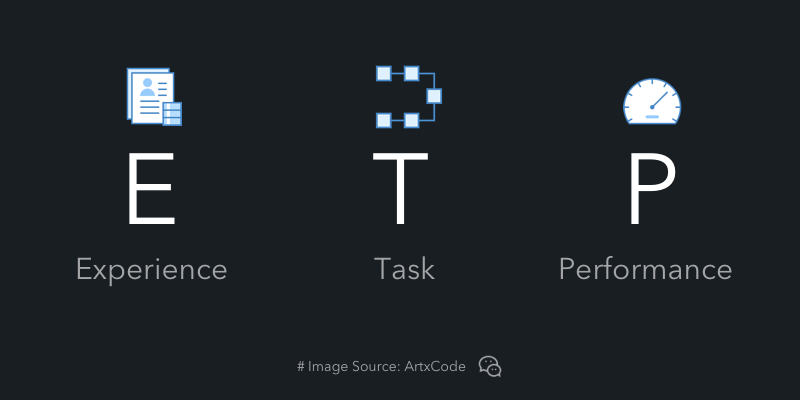Select the top-left node of flowchart icon
800x400 pixels.
tap(384, 73)
